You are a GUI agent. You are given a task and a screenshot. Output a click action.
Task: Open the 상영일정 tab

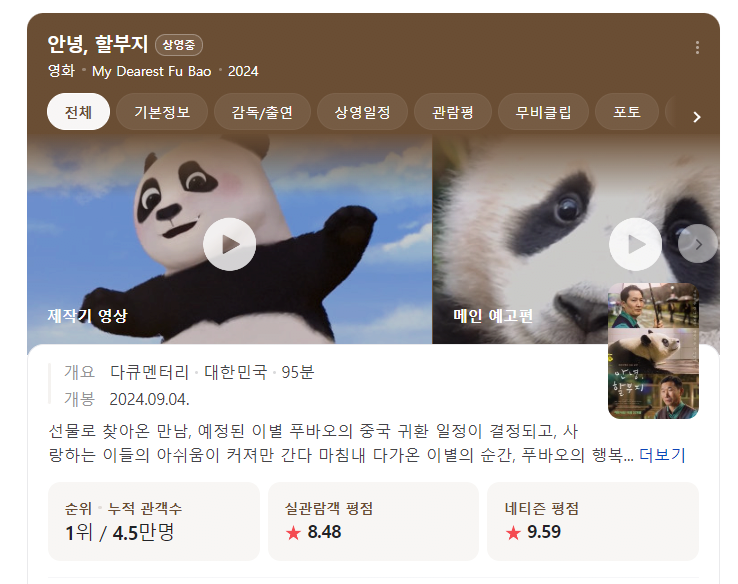[x=362, y=112]
